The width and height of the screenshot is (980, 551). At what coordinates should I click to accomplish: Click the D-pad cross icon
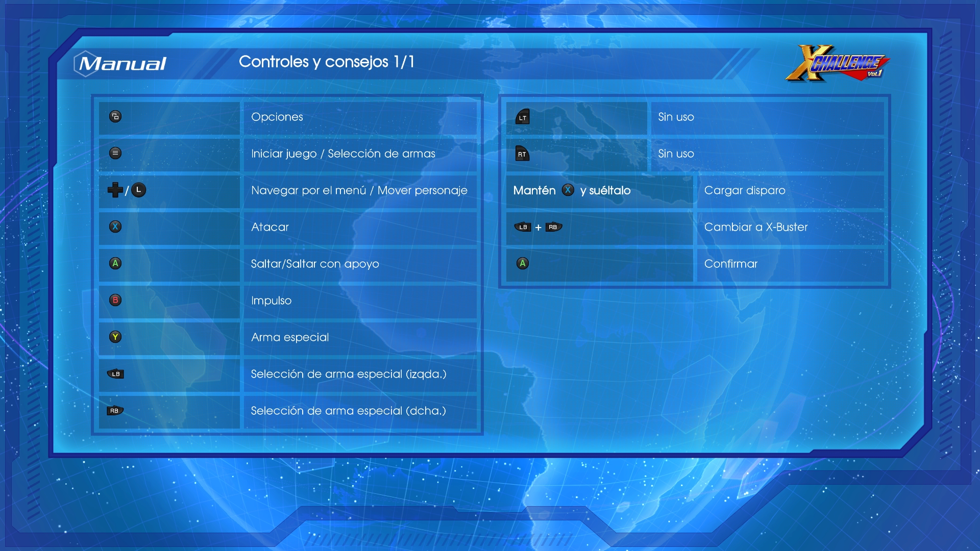[115, 190]
